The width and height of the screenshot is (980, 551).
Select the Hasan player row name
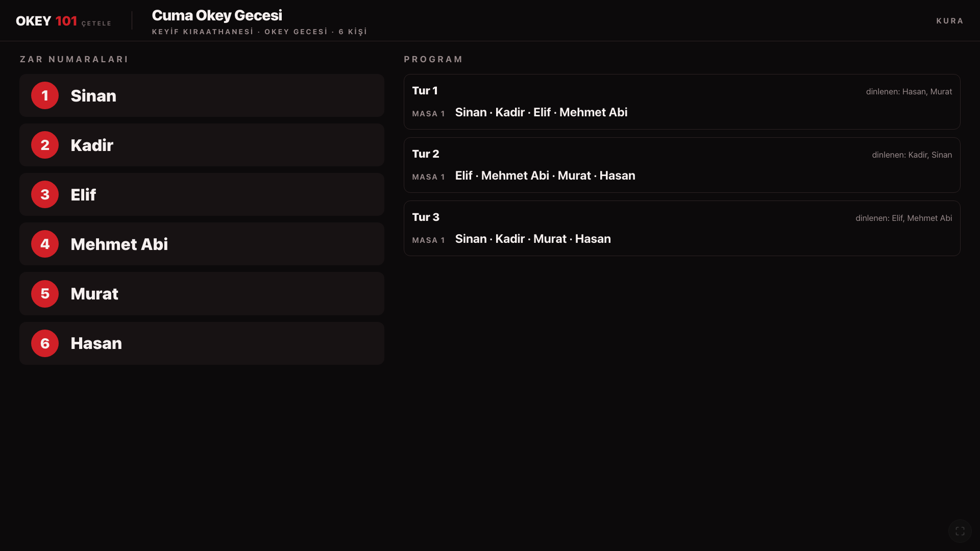(x=96, y=343)
